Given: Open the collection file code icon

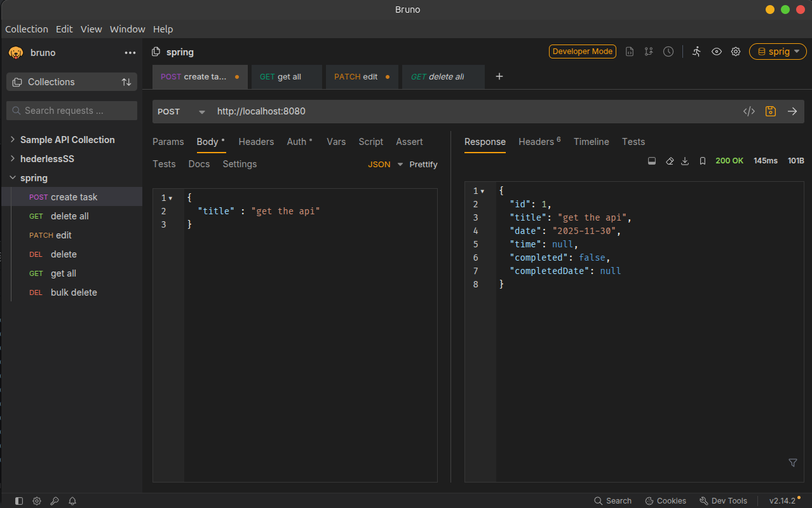Looking at the screenshot, I should coord(630,51).
